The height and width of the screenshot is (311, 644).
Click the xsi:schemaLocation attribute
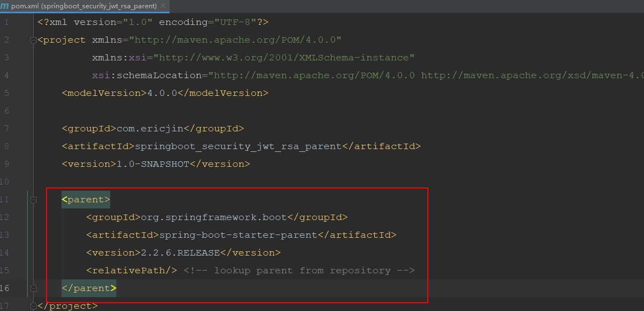147,75
